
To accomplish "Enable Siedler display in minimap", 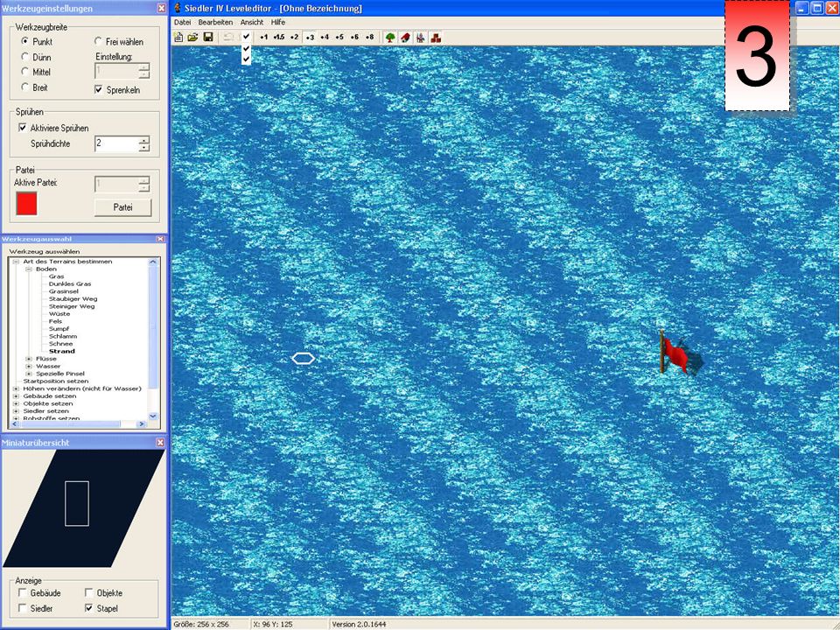I will pos(23,608).
